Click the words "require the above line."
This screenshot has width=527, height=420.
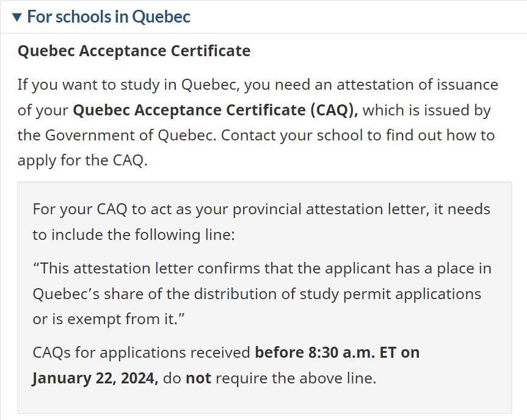coord(296,378)
